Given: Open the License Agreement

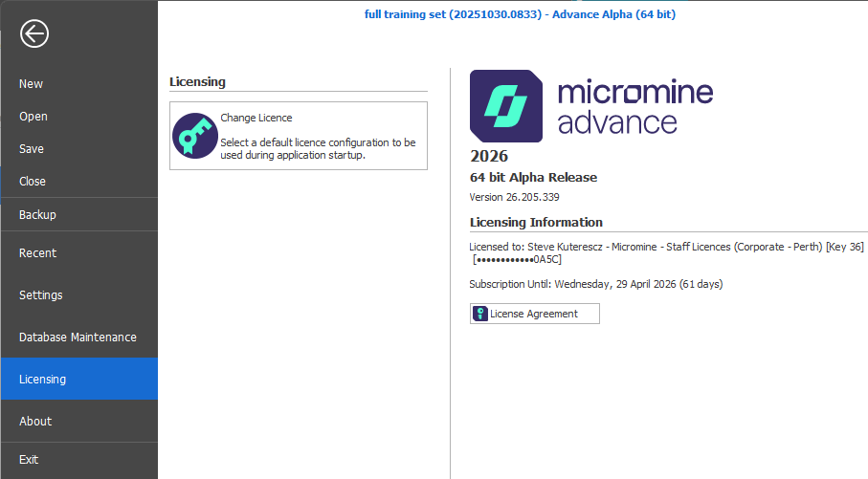Looking at the screenshot, I should point(534,314).
